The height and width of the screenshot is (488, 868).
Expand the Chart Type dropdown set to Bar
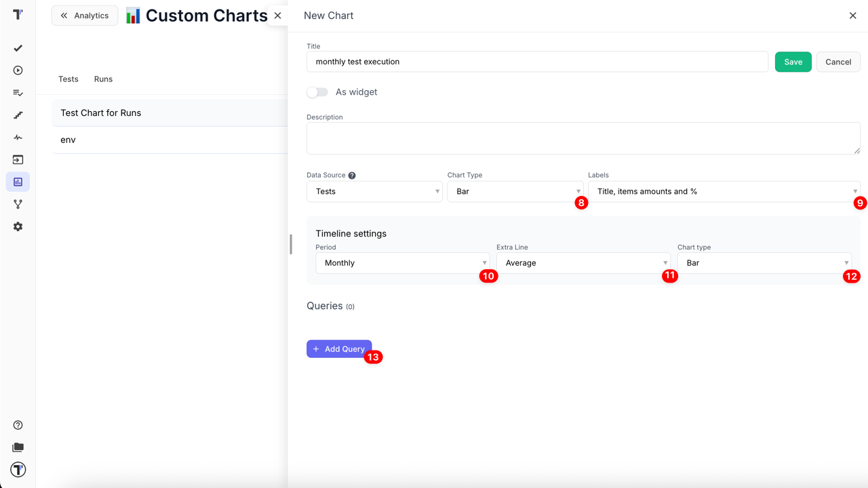[515, 191]
